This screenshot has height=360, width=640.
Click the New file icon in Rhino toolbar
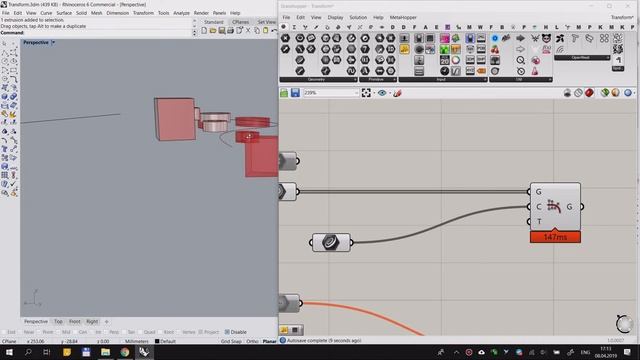pos(204,31)
